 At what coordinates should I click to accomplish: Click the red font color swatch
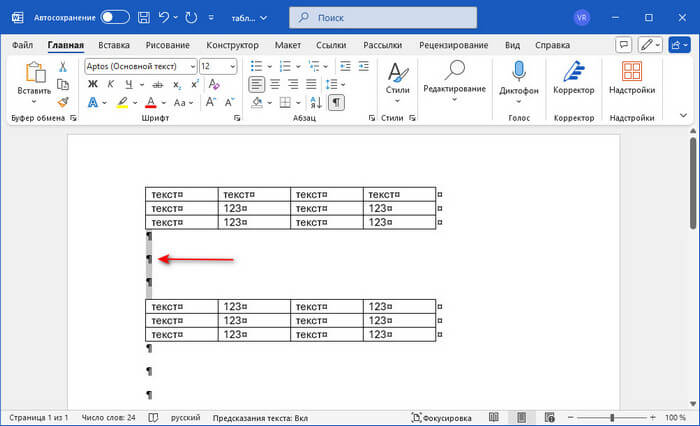[x=151, y=102]
